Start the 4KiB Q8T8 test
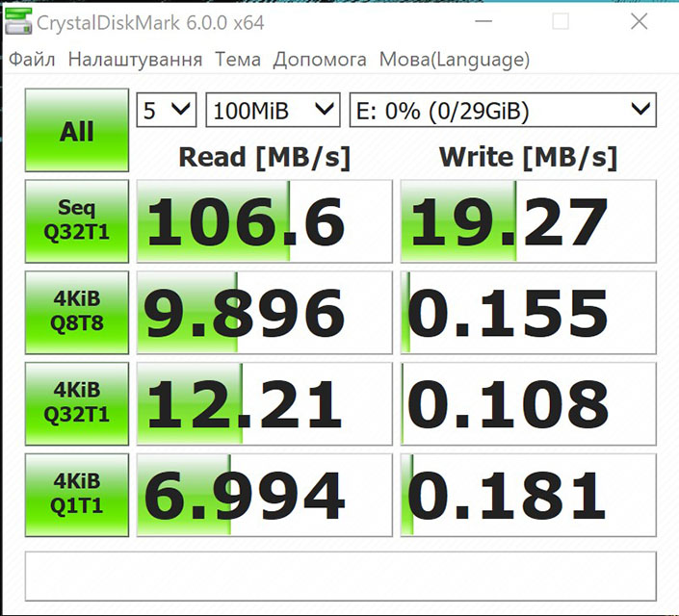 [x=77, y=313]
